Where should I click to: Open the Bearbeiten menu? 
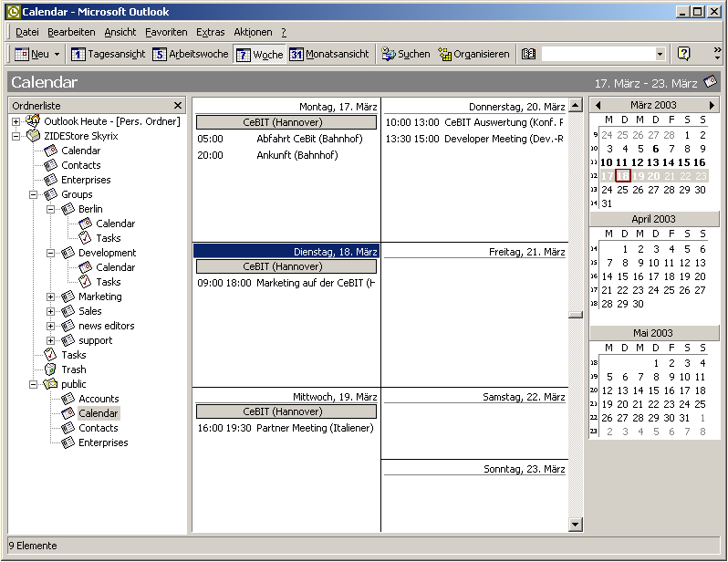tap(71, 32)
